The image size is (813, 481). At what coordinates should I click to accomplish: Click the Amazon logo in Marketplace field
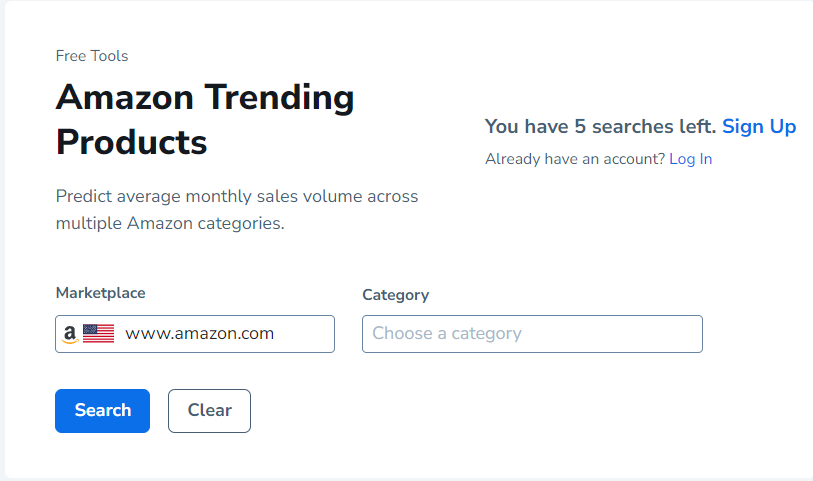click(69, 334)
